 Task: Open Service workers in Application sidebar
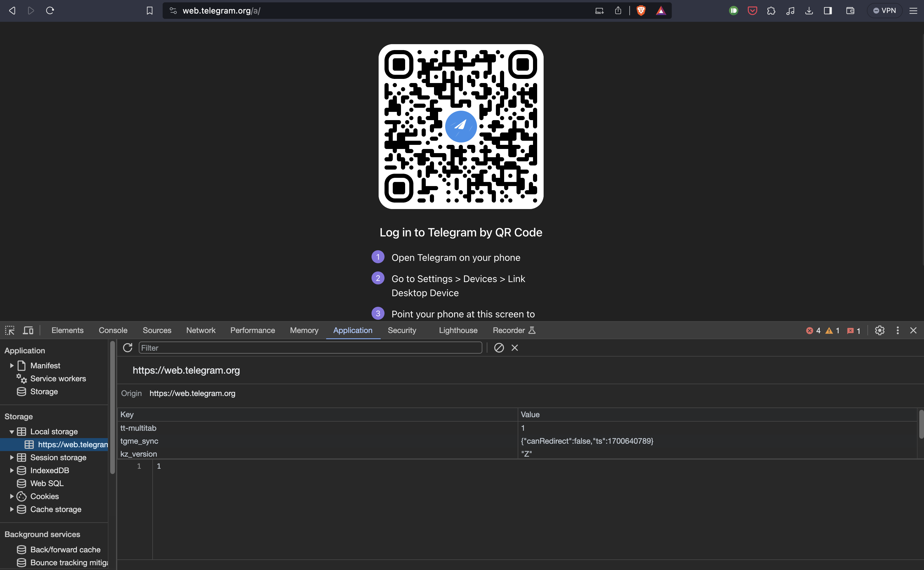(x=58, y=379)
